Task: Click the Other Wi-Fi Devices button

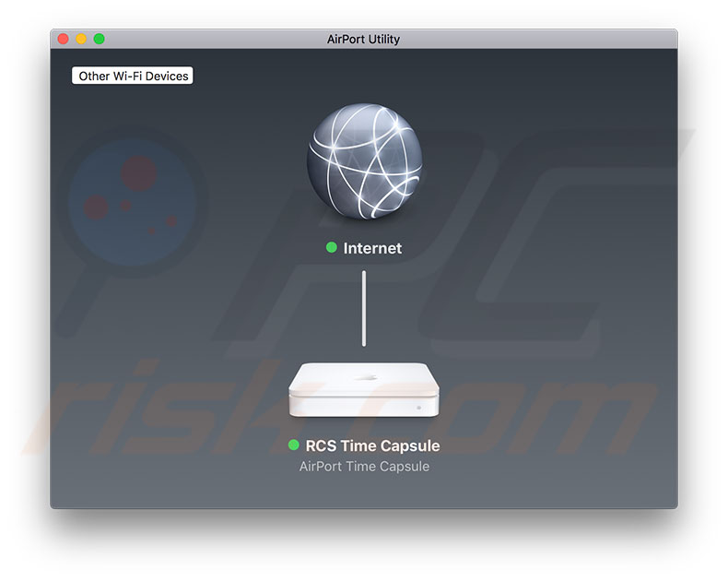Action: pyautogui.click(x=133, y=76)
